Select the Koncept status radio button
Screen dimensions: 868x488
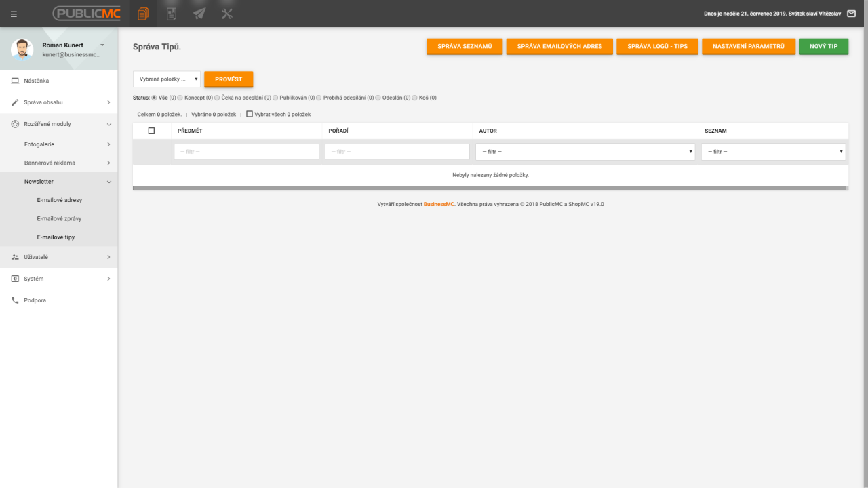coord(180,98)
